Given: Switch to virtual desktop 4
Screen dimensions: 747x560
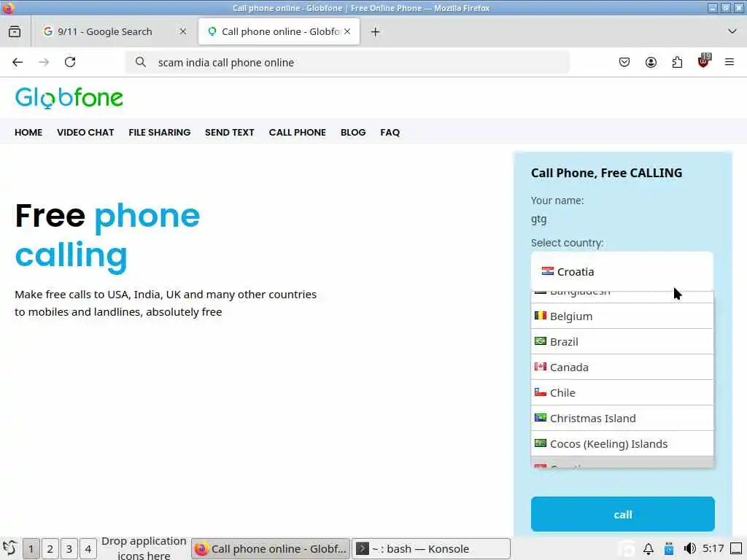Looking at the screenshot, I should coord(88,549).
